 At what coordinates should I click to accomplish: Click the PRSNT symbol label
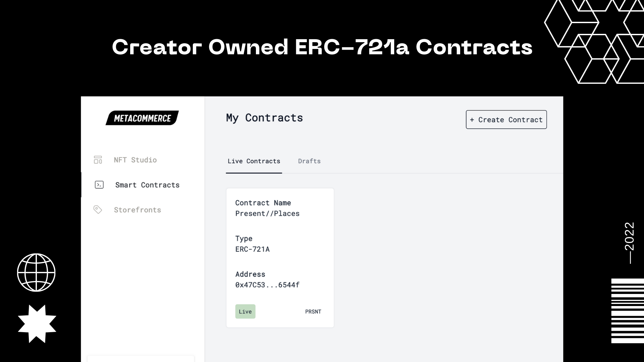point(313,312)
